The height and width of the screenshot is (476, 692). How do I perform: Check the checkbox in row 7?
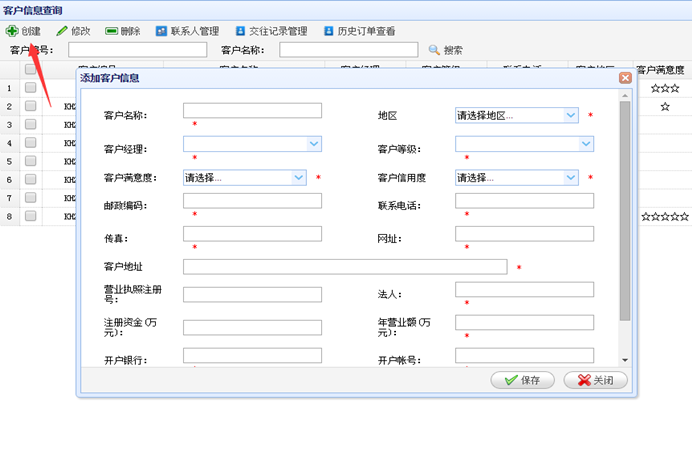30,198
